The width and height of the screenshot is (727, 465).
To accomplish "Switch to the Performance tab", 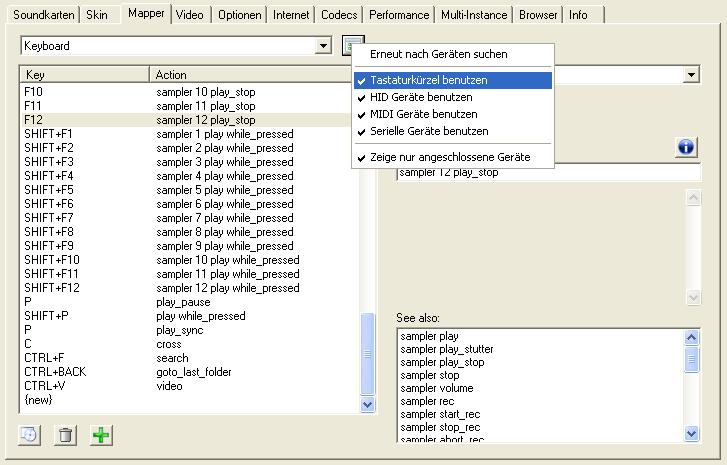I will click(399, 15).
